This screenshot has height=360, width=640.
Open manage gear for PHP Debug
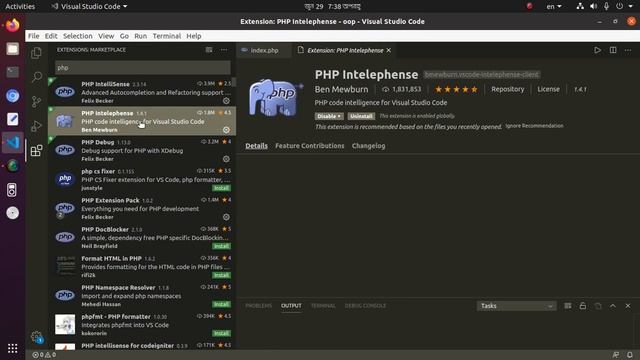tap(226, 159)
